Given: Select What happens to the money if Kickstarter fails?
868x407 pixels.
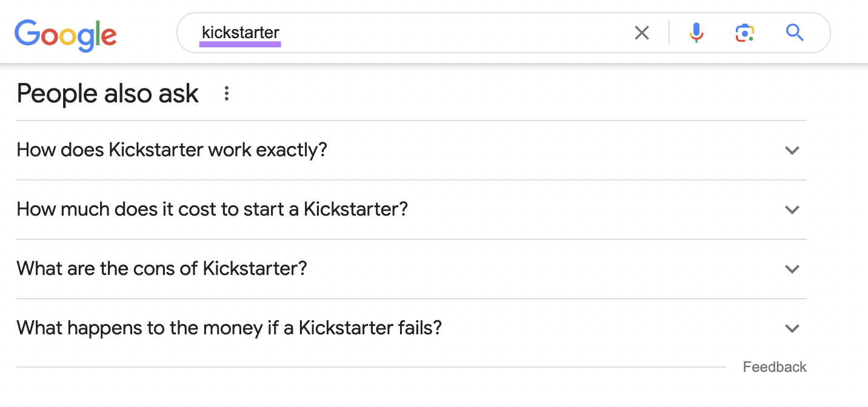Looking at the screenshot, I should tap(229, 328).
